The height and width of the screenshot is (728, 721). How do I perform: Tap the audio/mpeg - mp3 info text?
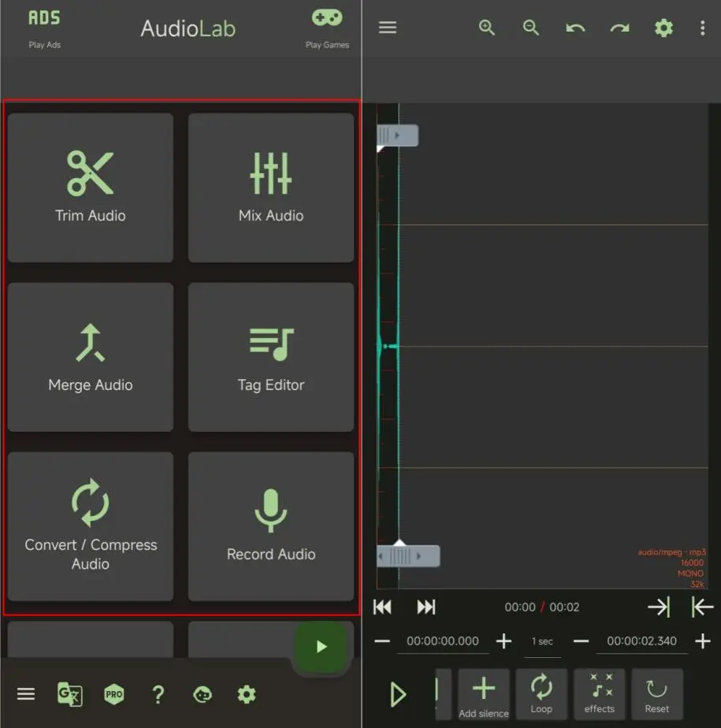(x=671, y=552)
